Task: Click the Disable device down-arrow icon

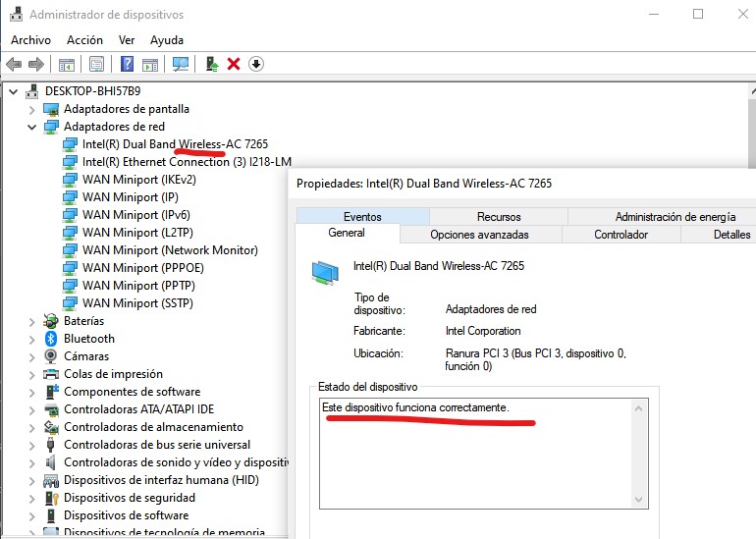Action: click(256, 64)
